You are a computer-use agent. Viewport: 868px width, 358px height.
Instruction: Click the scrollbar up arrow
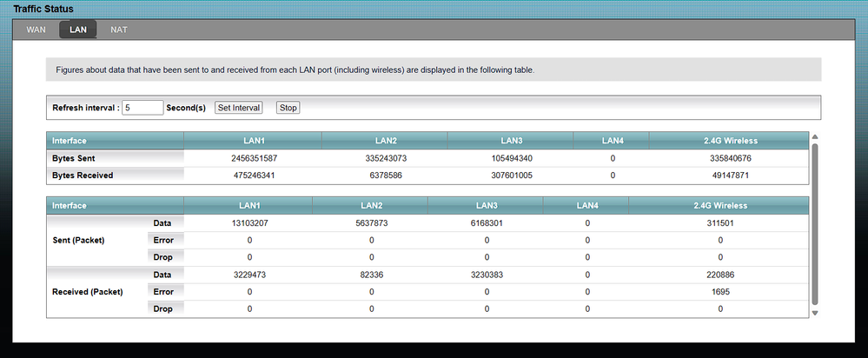coord(814,136)
